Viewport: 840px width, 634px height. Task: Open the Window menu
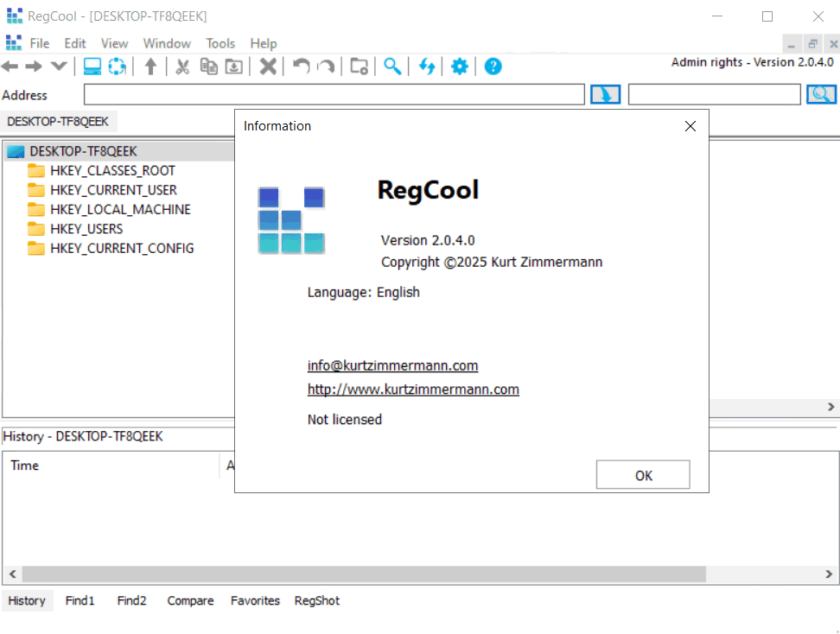(167, 43)
